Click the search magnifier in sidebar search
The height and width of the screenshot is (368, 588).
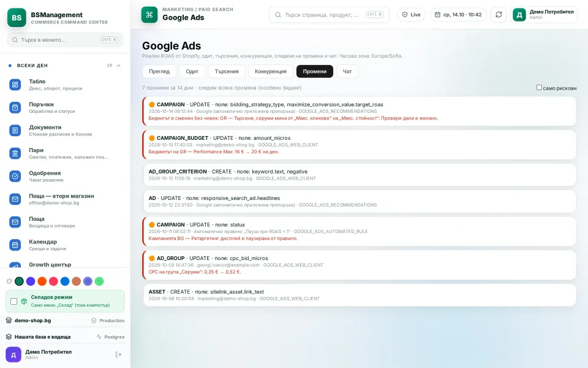click(x=15, y=40)
